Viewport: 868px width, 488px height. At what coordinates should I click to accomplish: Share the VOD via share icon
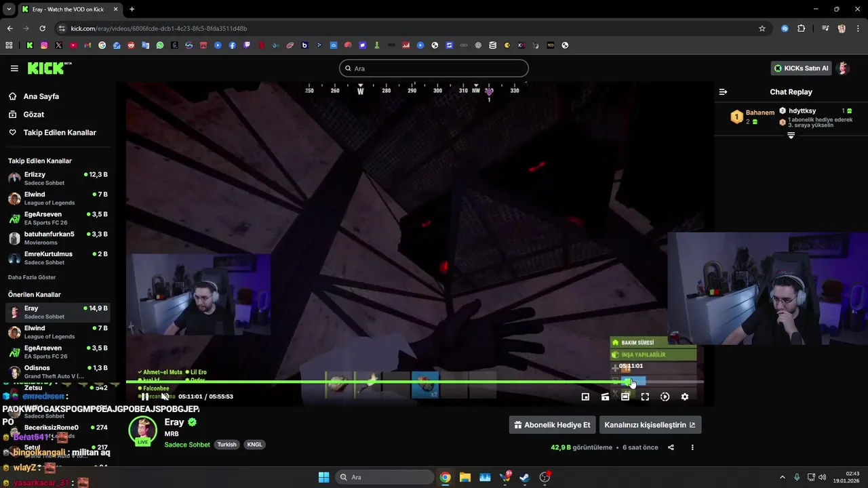[671, 447]
